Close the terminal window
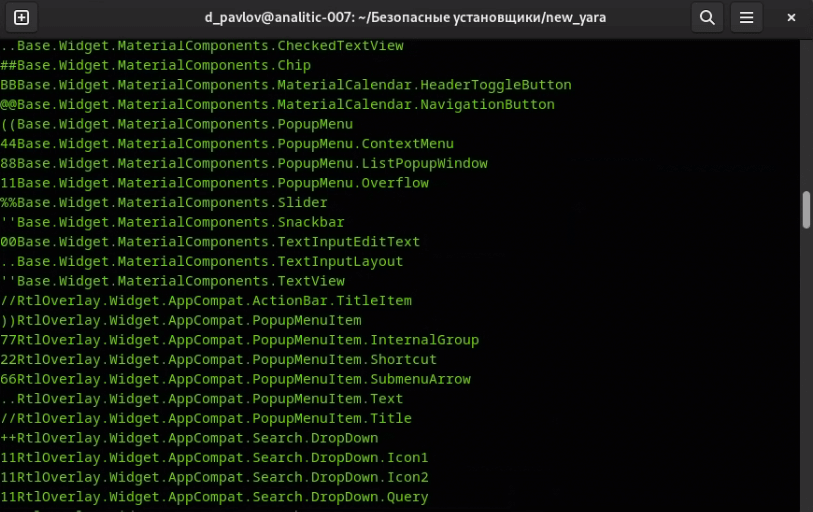813x512 pixels. (791, 17)
